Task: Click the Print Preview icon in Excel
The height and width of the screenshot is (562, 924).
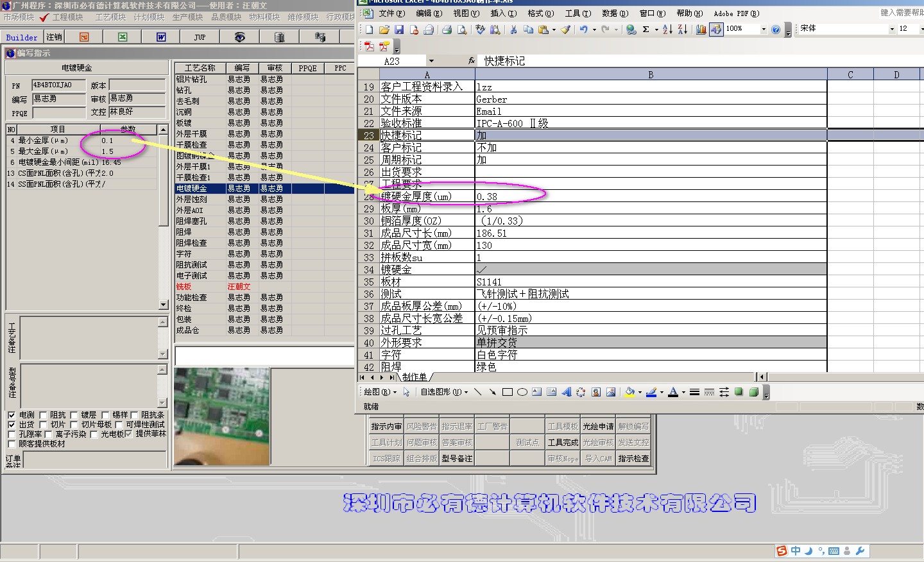Action: pos(461,30)
